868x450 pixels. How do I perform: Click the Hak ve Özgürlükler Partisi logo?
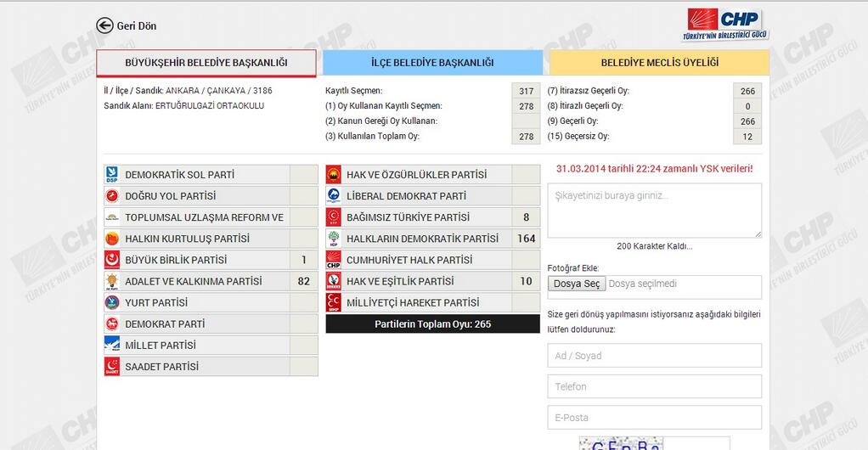333,174
